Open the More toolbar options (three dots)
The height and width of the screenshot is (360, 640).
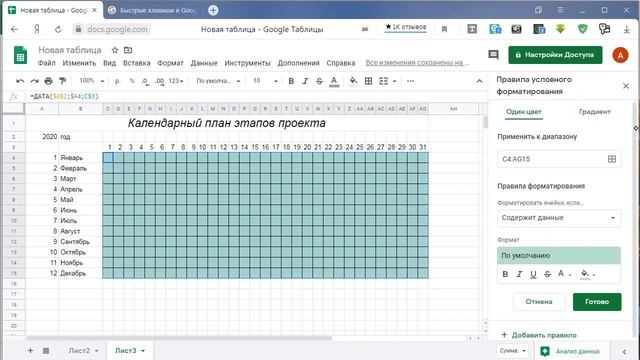411,81
